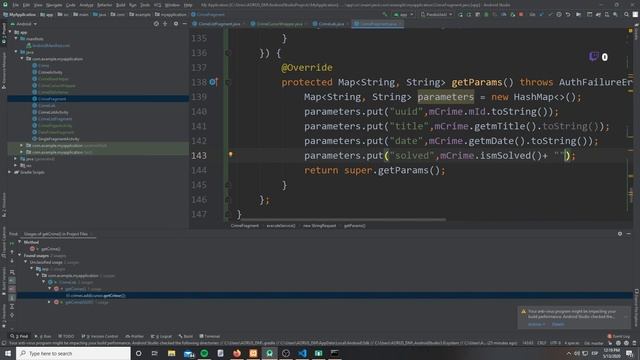Hide the Project panel with minus icon
Image resolution: width=640 pixels, height=360 pixels.
[x=185, y=24]
